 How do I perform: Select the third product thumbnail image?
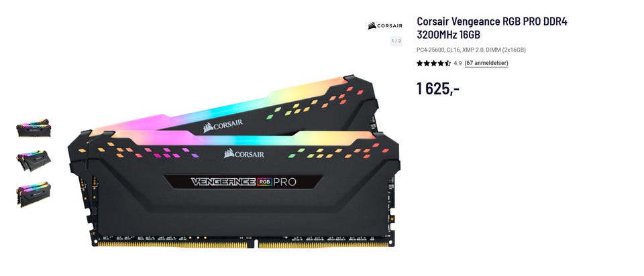(x=34, y=194)
